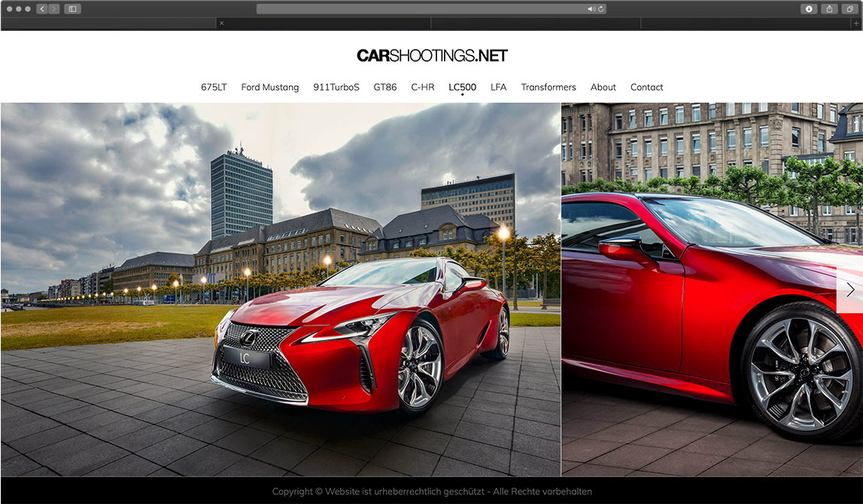This screenshot has height=504, width=863.
Task: Mute audio using the address bar speaker icon
Action: click(591, 9)
